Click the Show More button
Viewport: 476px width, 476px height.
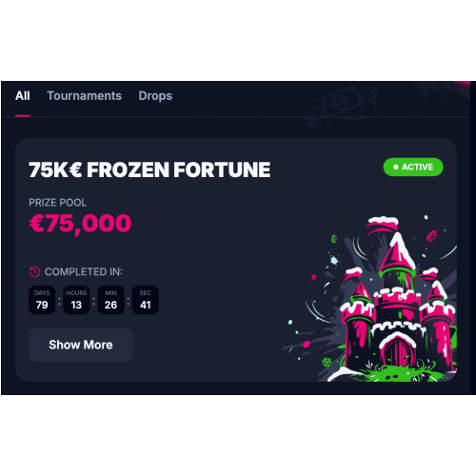pyautogui.click(x=81, y=345)
